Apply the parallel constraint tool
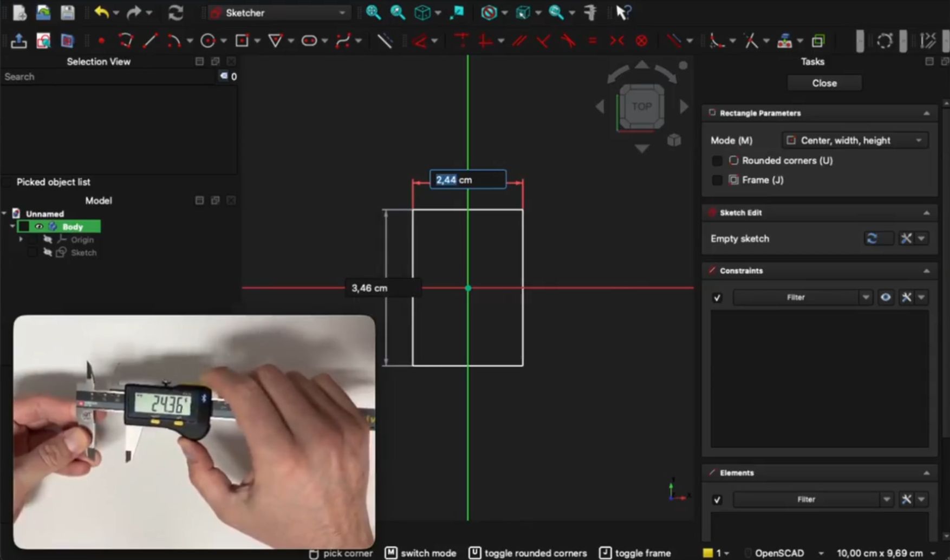The width and height of the screenshot is (950, 560). click(x=519, y=41)
